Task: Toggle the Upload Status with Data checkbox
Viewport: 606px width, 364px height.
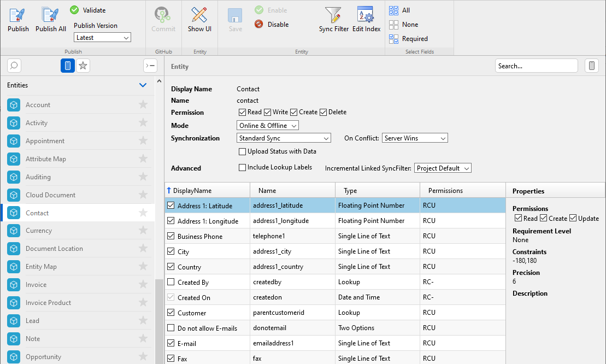Action: click(243, 151)
